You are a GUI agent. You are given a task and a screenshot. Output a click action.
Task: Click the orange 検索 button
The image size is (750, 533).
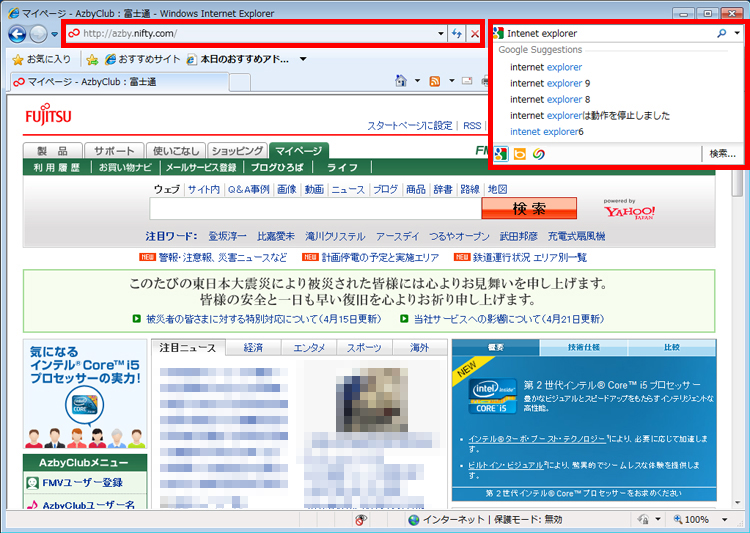[529, 209]
